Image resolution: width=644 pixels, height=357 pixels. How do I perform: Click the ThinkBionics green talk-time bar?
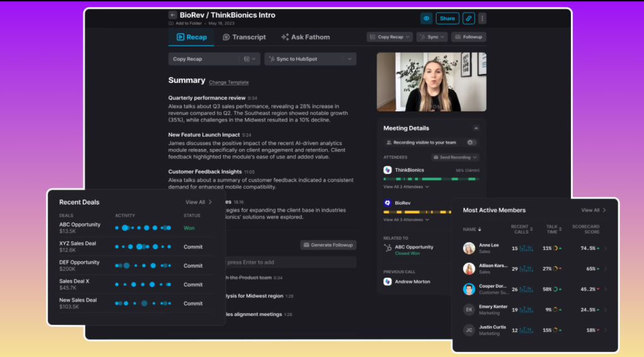428,179
